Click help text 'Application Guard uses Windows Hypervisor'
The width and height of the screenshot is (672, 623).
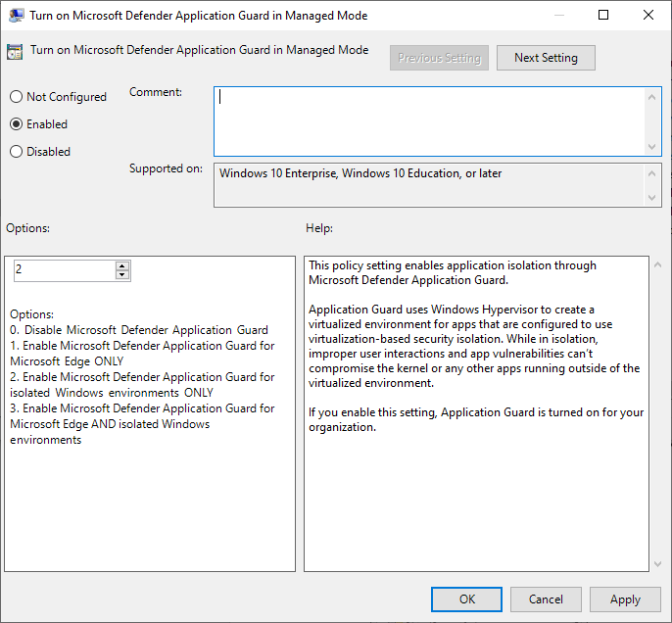click(x=423, y=310)
